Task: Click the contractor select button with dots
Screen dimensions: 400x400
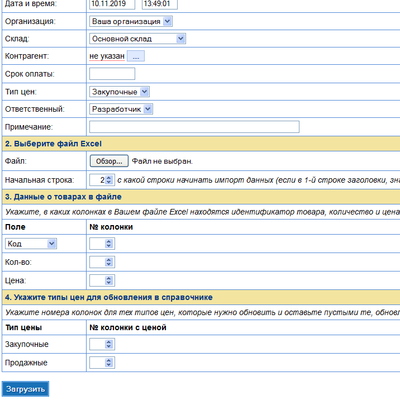Action: pos(136,56)
